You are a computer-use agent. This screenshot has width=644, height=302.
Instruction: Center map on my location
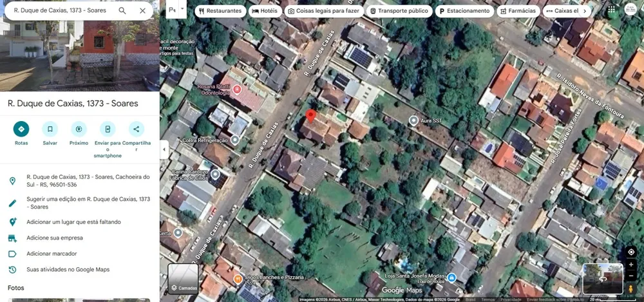(631, 252)
